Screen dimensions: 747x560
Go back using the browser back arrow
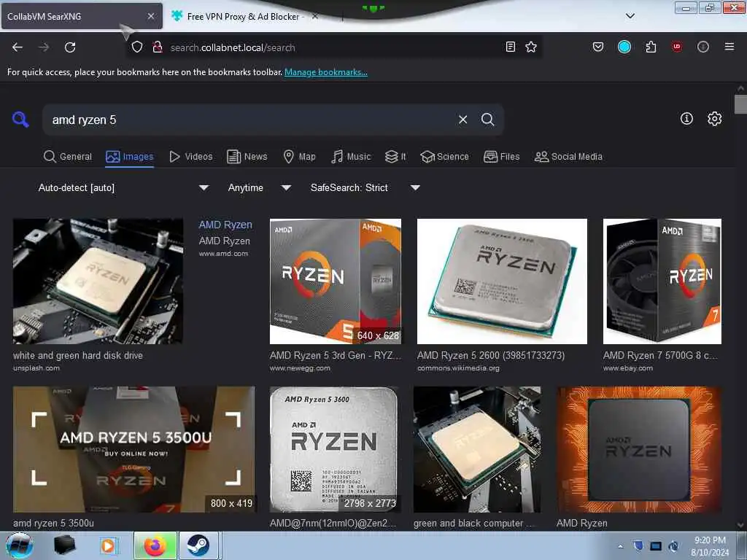(18, 47)
